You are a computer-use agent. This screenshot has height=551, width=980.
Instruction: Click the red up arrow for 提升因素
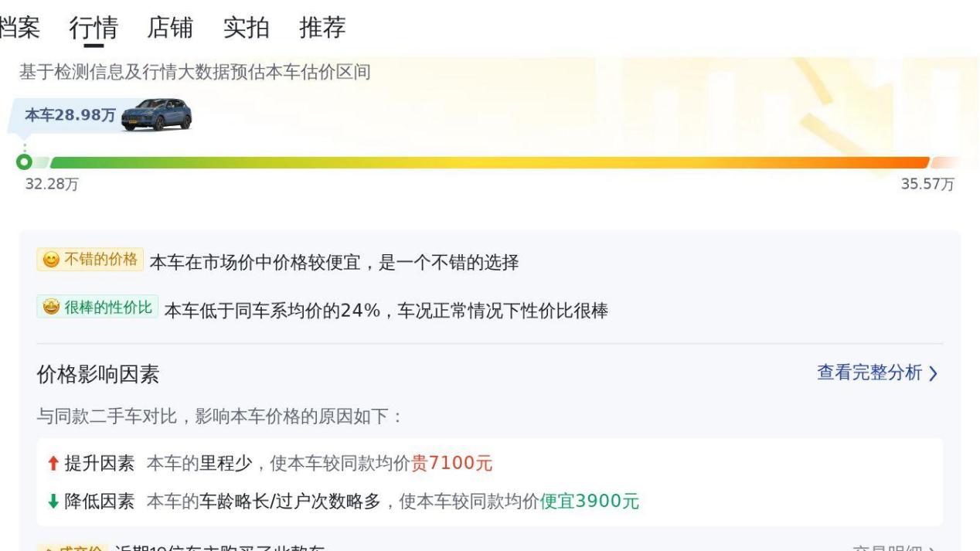coord(53,464)
